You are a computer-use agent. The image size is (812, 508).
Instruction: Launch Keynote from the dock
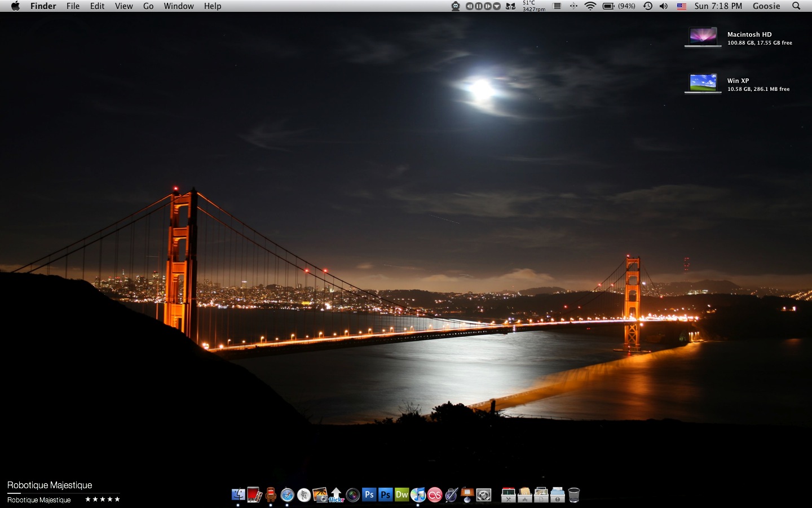coord(467,495)
